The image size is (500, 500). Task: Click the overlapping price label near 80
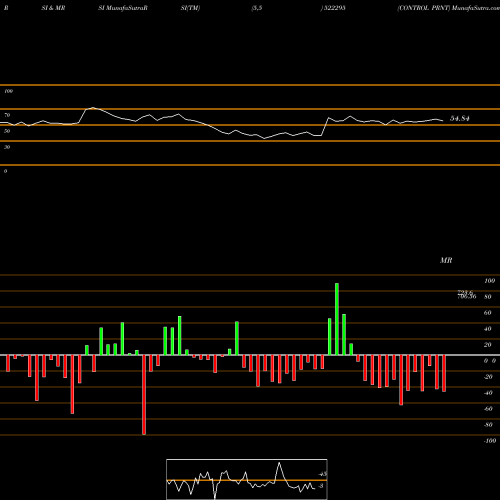click(x=467, y=295)
